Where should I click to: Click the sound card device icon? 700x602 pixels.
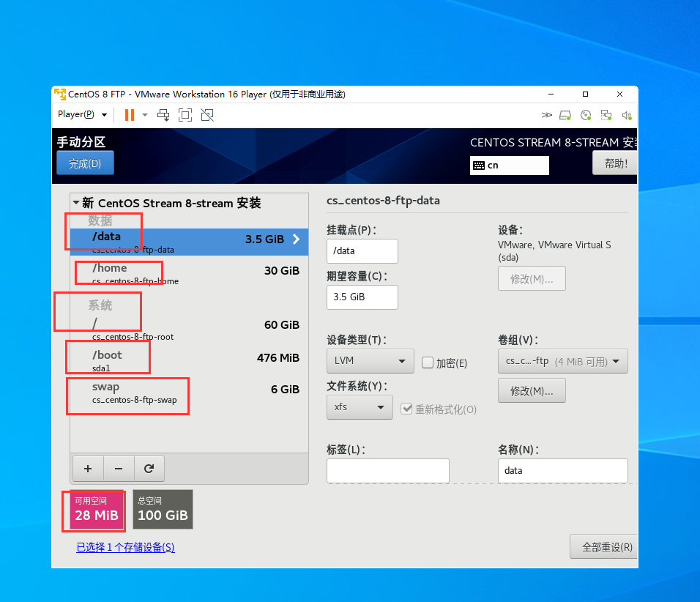627,116
